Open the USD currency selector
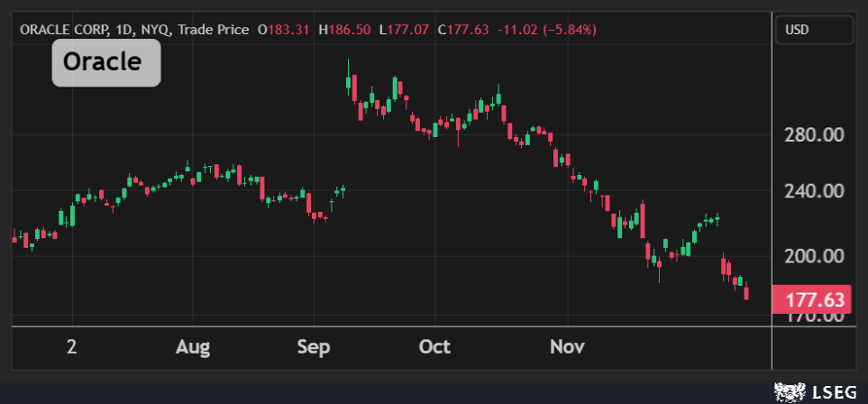The width and height of the screenshot is (868, 404). tap(814, 30)
